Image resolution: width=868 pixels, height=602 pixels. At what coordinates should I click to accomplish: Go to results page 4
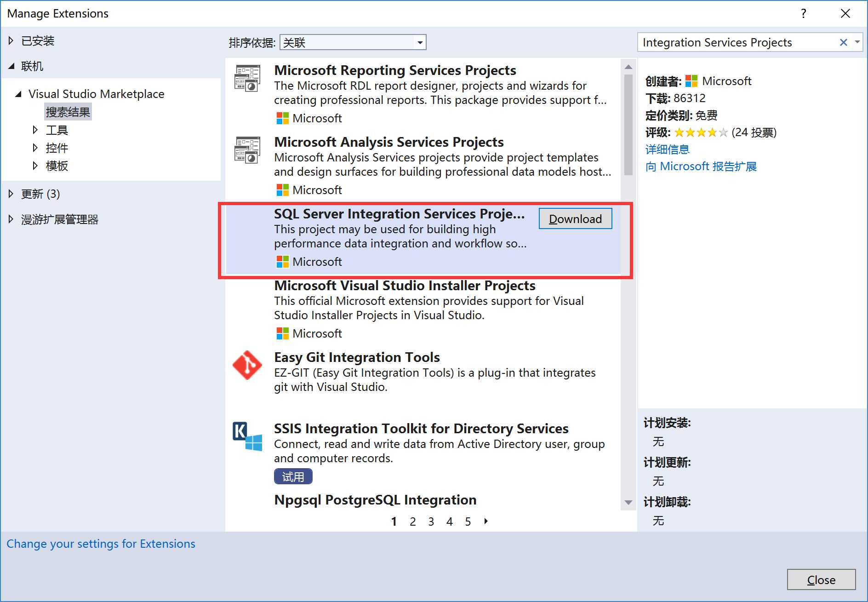(450, 522)
